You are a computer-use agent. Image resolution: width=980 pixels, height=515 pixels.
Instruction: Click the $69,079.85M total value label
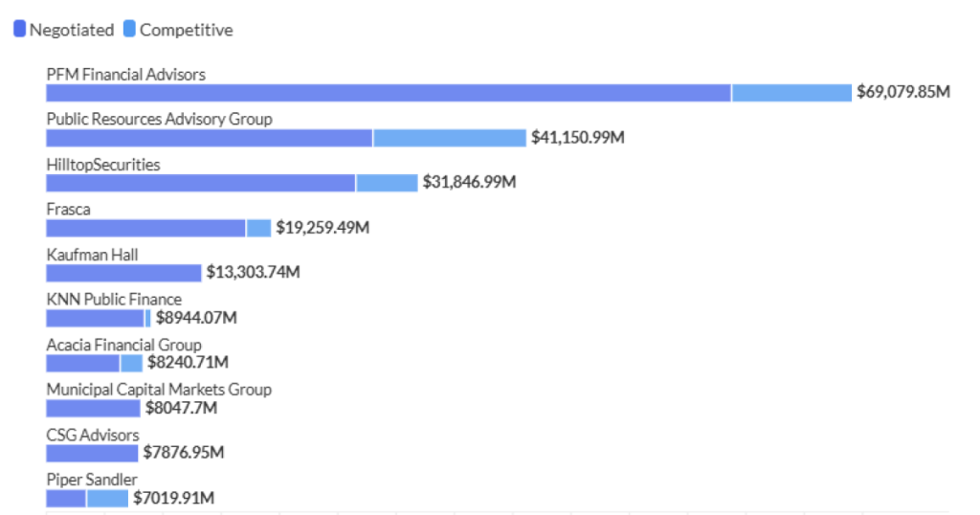[902, 93]
